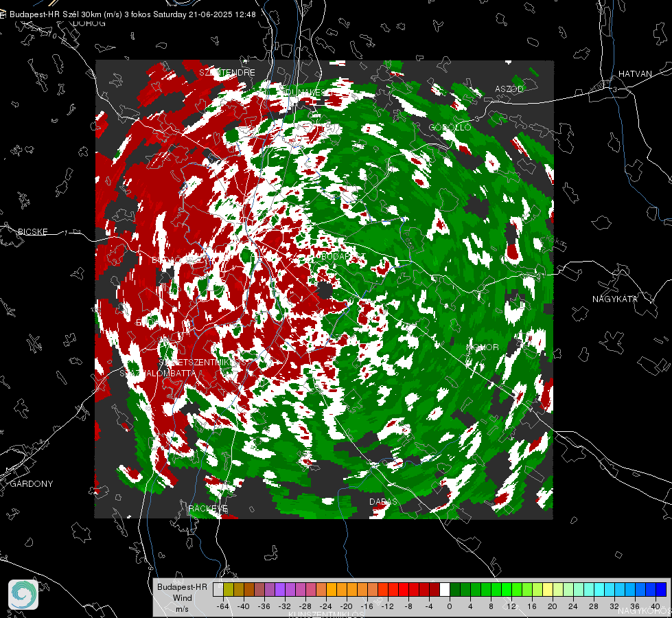
Task: Click the '-36' legend scale value
Action: point(264,606)
